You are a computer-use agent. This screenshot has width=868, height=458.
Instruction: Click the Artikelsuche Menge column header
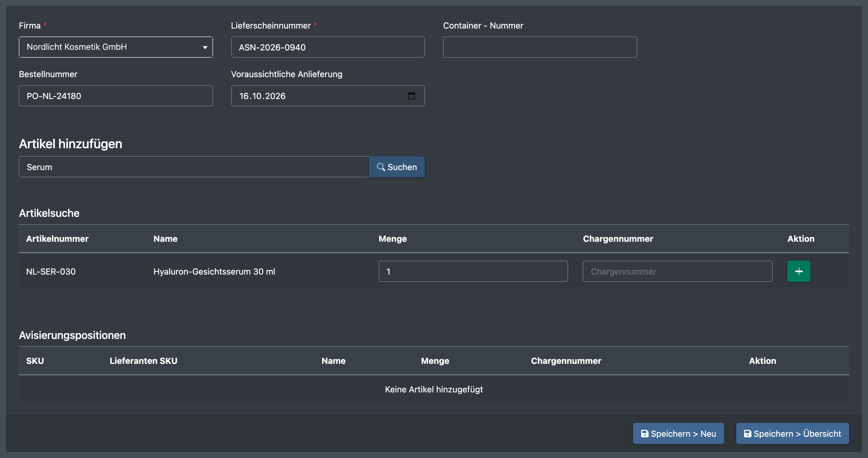[x=392, y=239]
